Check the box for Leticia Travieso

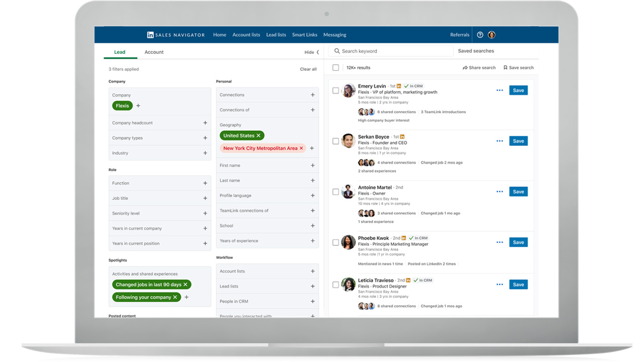(x=336, y=285)
